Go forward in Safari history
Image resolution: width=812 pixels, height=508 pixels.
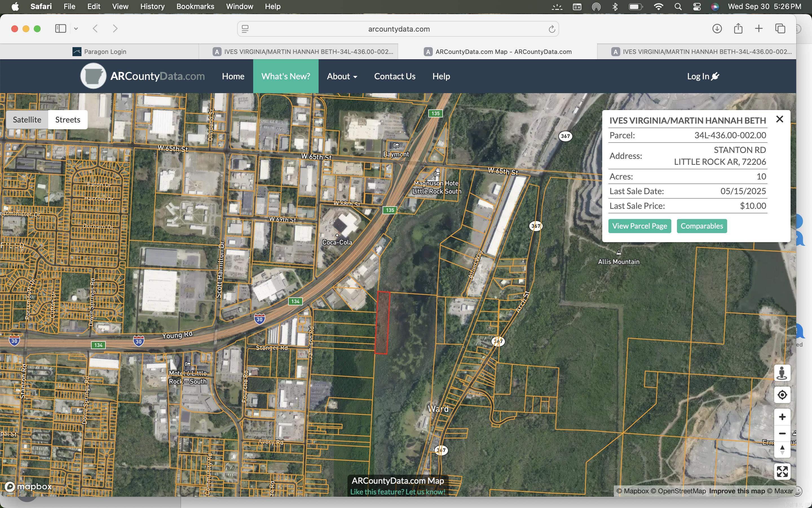pyautogui.click(x=115, y=29)
